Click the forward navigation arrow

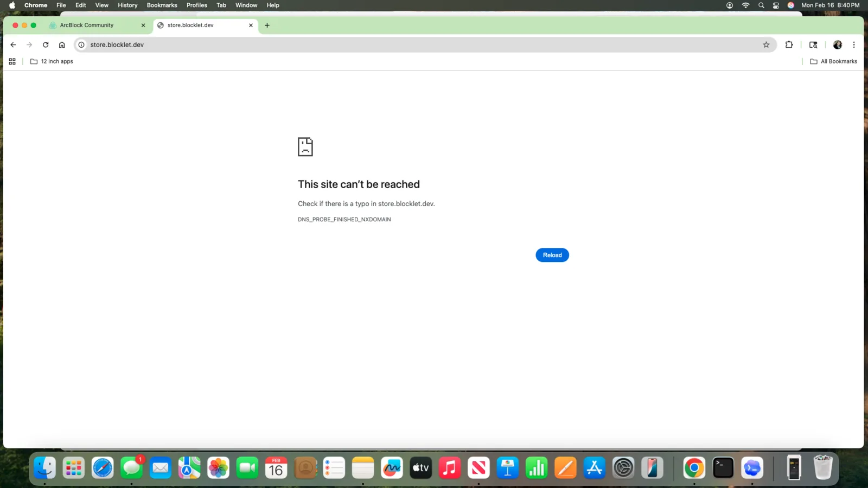pos(29,45)
